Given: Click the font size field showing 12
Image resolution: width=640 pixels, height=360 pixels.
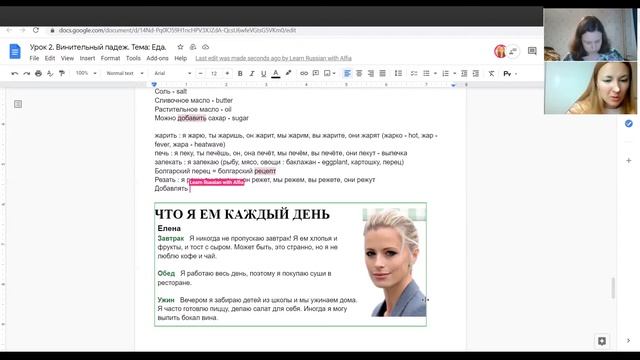Looking at the screenshot, I should tap(214, 73).
